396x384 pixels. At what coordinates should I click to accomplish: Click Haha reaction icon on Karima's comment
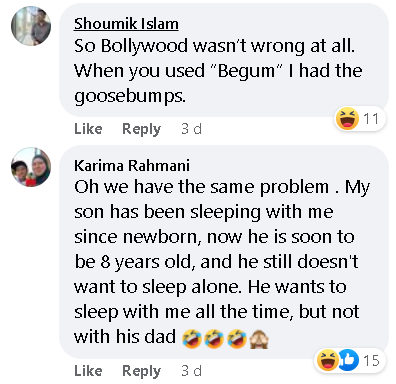click(x=327, y=360)
